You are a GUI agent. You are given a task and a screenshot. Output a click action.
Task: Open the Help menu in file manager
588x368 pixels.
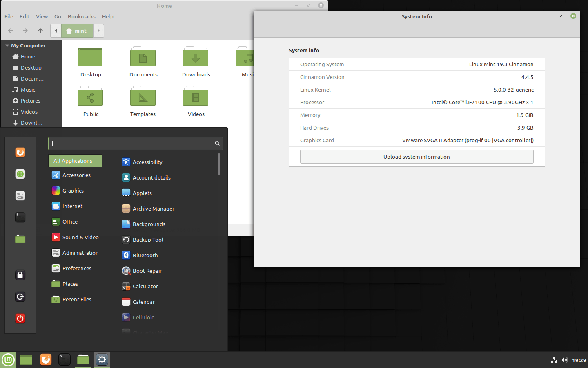108,16
